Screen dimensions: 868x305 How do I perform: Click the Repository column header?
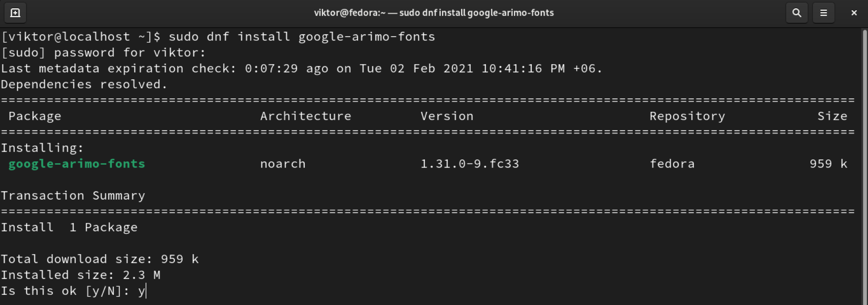(687, 116)
